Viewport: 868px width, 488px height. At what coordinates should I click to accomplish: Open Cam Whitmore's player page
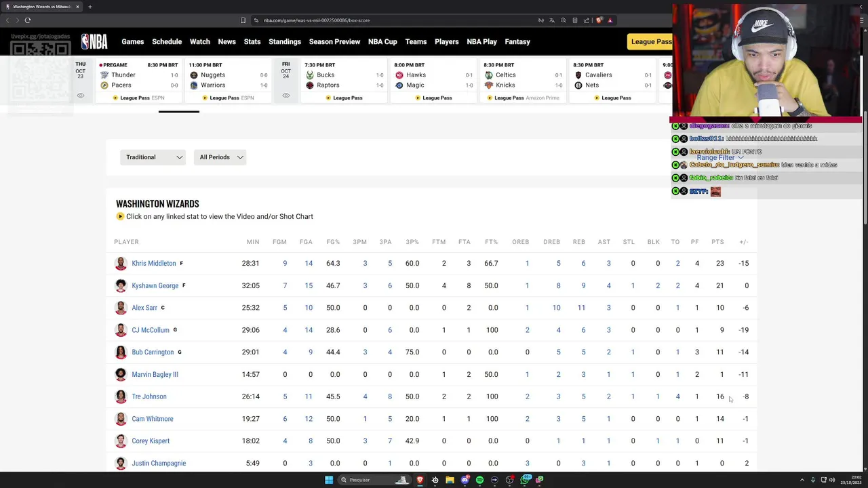pyautogui.click(x=153, y=419)
